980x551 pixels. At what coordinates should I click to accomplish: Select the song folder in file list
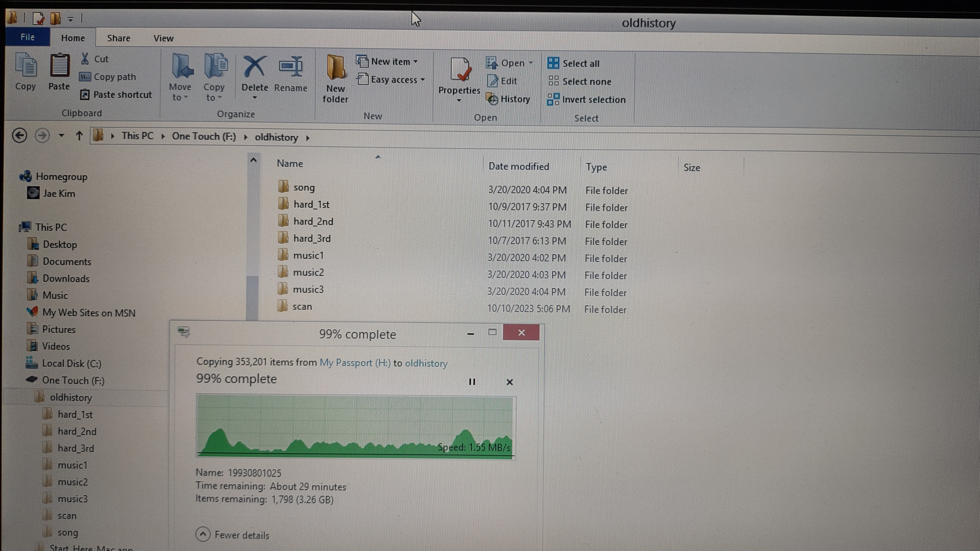[296, 187]
